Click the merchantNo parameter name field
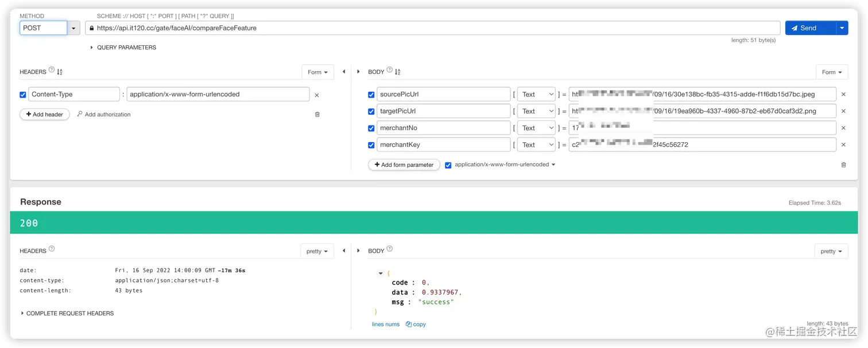 (444, 128)
